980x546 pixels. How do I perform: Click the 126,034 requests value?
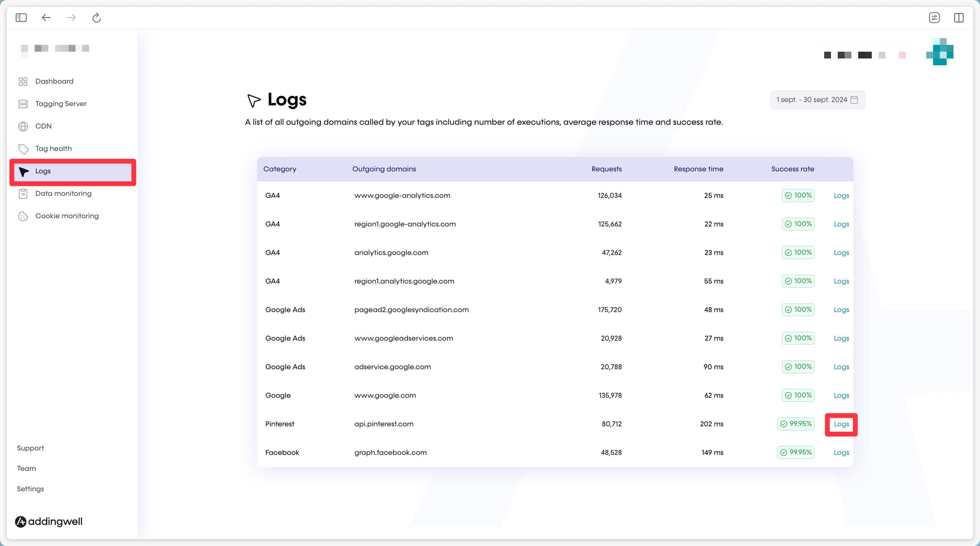(x=609, y=195)
